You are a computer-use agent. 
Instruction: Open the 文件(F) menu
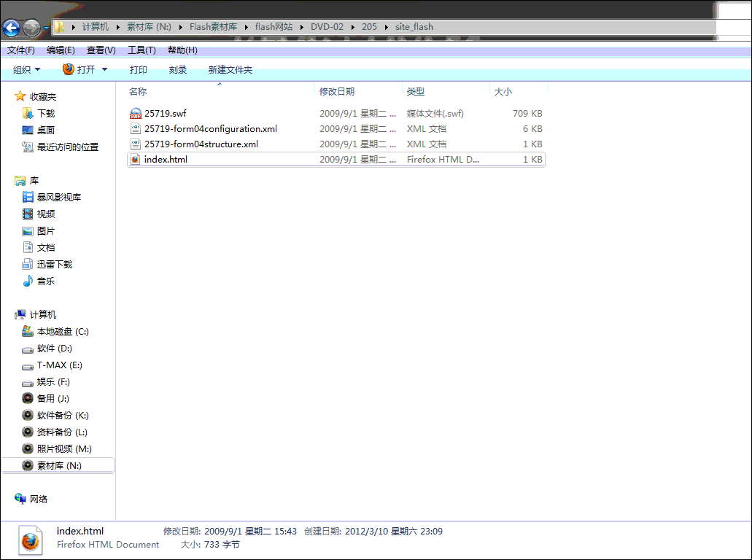pyautogui.click(x=20, y=50)
